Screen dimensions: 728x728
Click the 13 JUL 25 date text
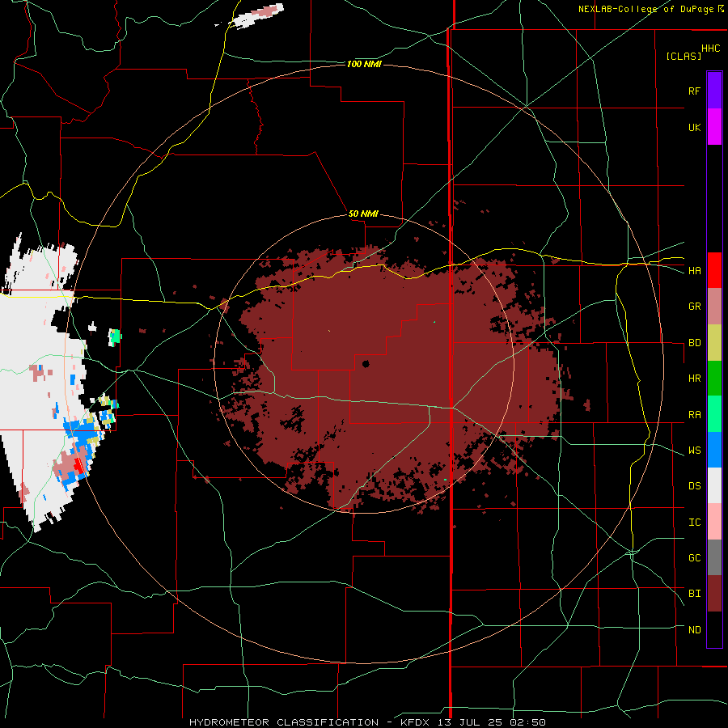[x=471, y=722]
